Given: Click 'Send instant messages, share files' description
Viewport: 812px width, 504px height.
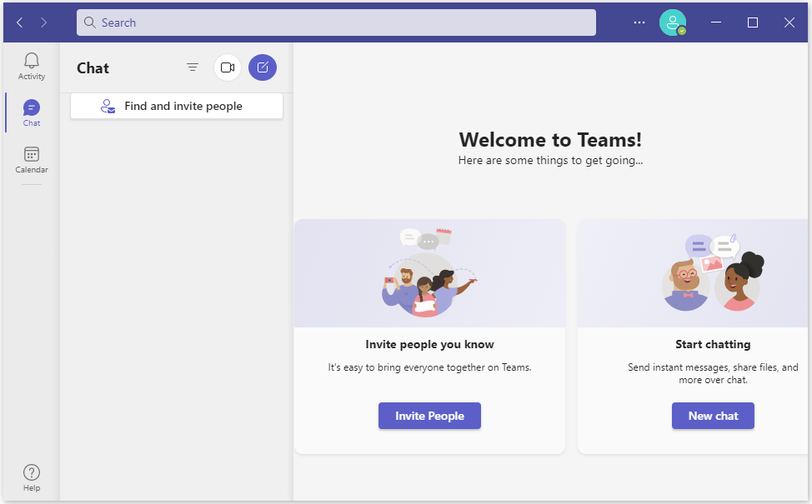Looking at the screenshot, I should (x=713, y=373).
